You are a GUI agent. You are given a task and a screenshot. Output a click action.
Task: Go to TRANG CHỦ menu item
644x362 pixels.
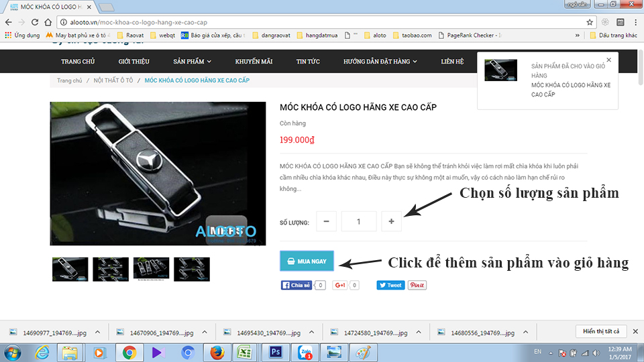[78, 62]
